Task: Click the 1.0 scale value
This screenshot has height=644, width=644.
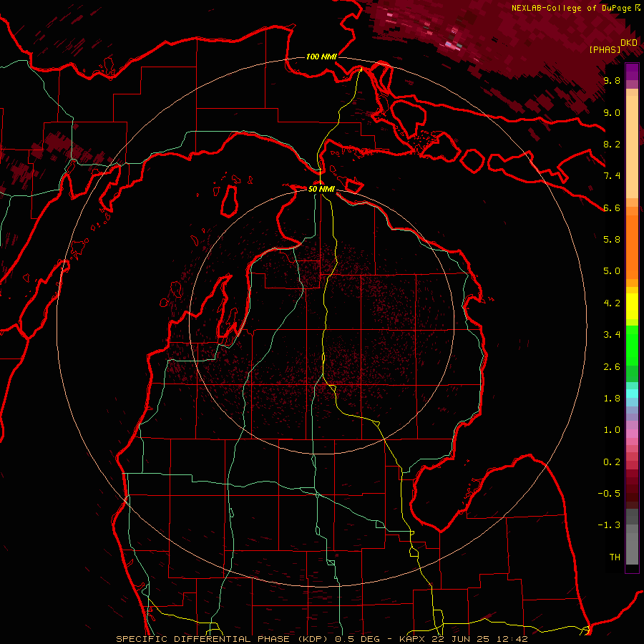Action: [x=612, y=430]
